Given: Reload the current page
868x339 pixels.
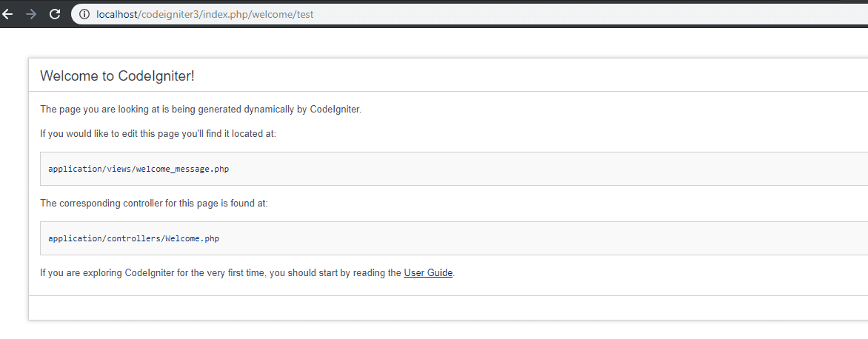Looking at the screenshot, I should point(55,14).
